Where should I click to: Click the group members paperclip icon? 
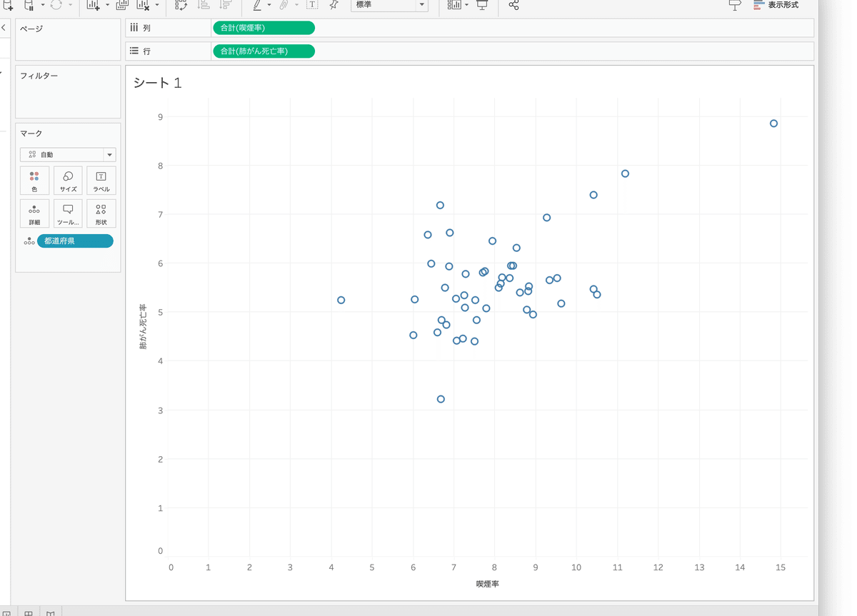click(284, 5)
